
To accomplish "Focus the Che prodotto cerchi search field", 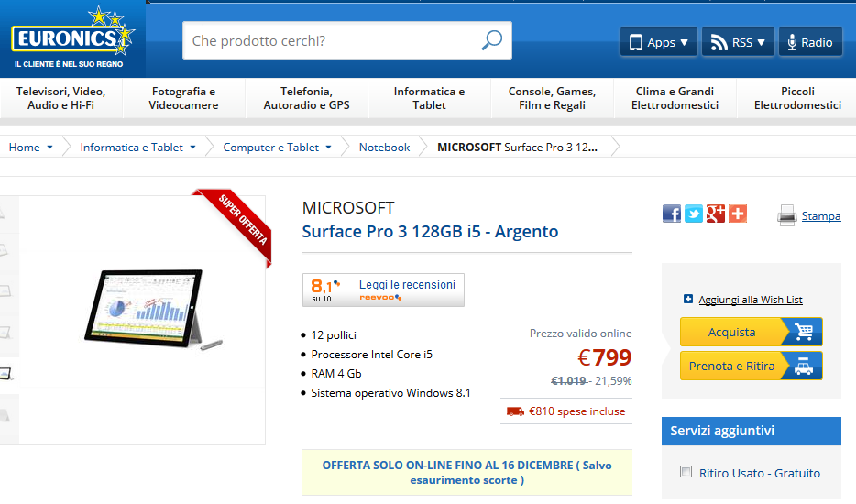I will click(x=333, y=41).
